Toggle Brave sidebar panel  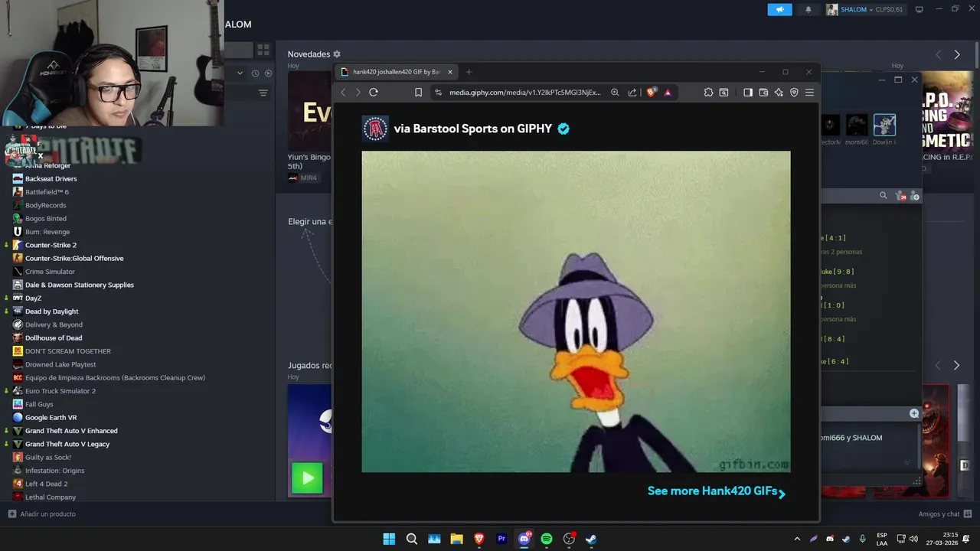coord(748,93)
